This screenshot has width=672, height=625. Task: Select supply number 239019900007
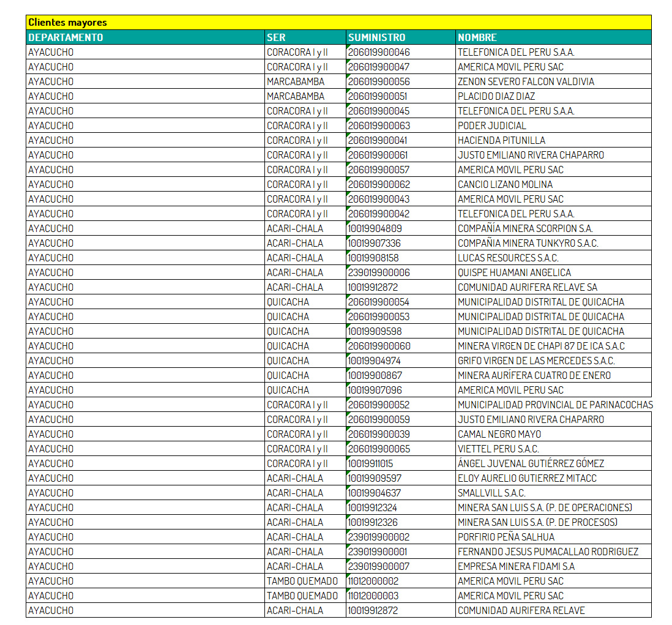(x=401, y=566)
